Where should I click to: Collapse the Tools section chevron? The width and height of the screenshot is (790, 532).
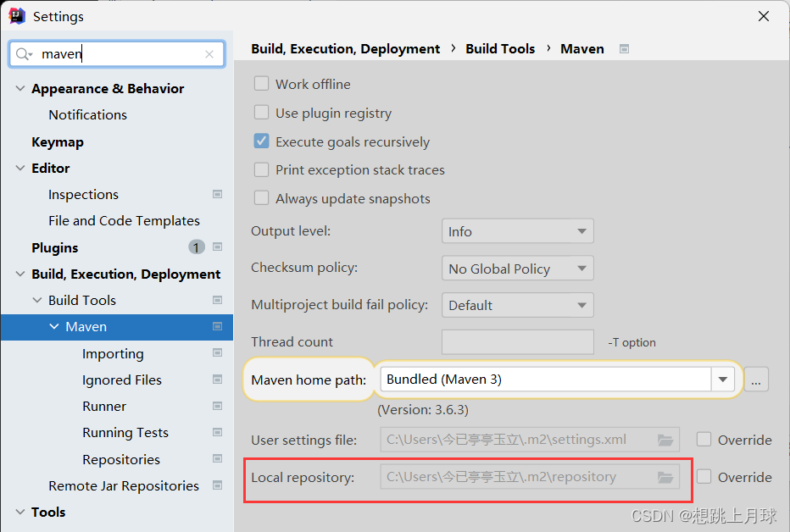[x=20, y=512]
